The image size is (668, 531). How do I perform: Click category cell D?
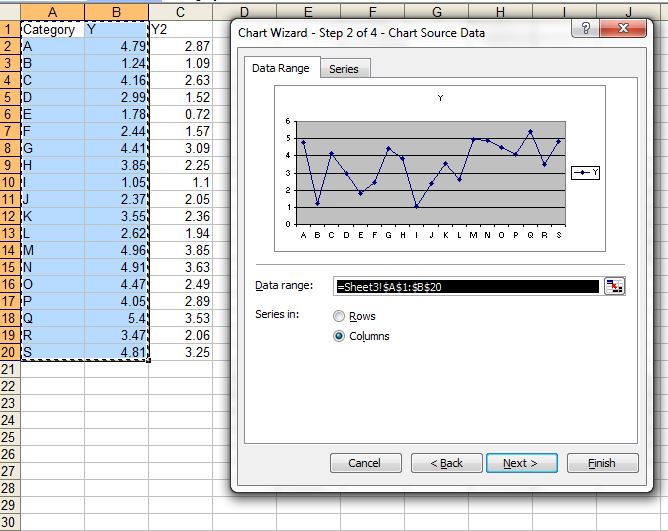click(52, 97)
